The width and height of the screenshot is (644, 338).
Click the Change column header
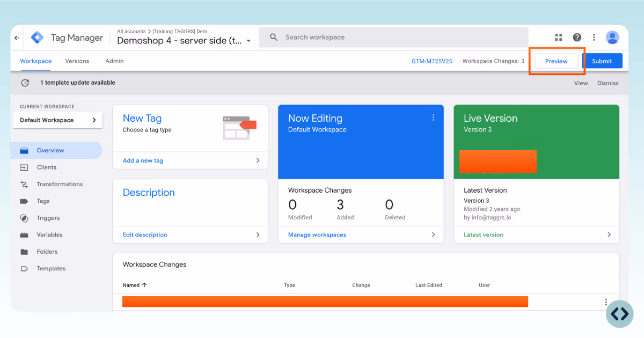(361, 285)
